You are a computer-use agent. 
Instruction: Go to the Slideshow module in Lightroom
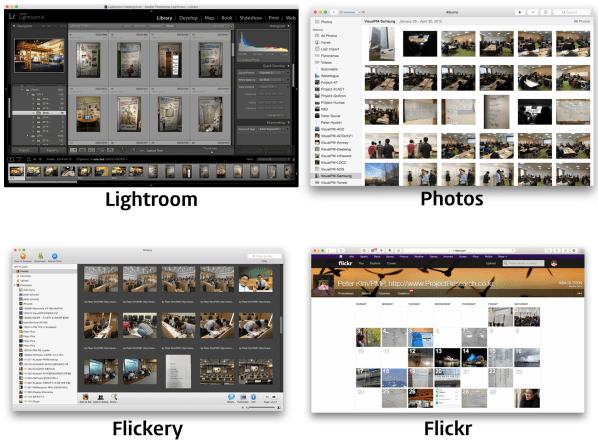(251, 18)
